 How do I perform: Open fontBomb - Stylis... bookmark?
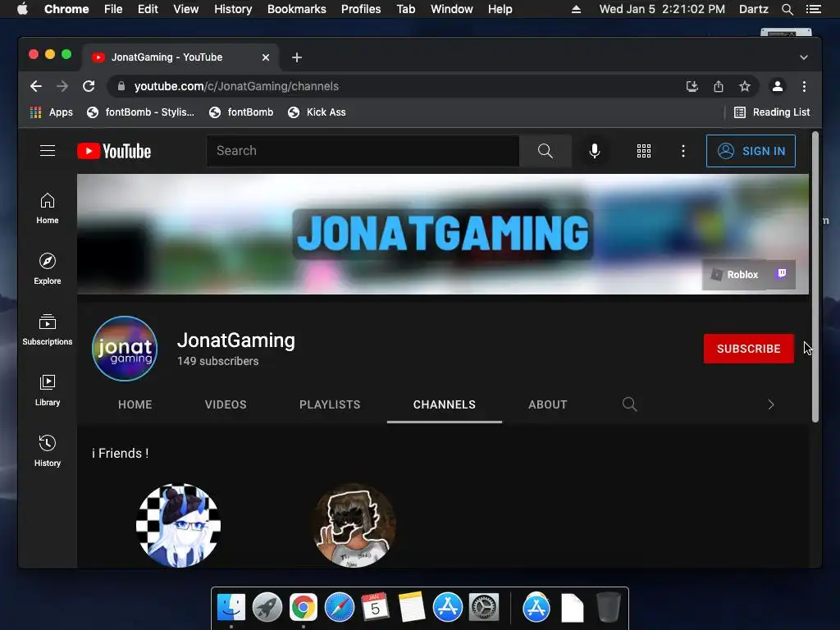point(140,112)
